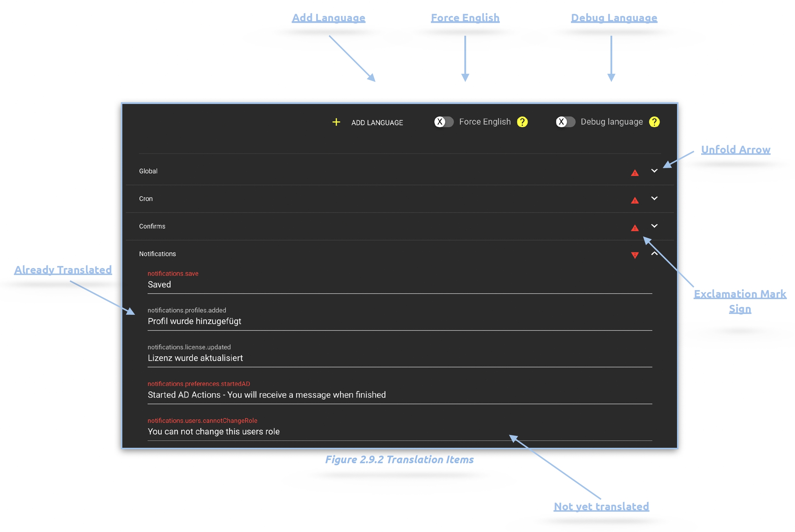Expand the Cron section chevron
This screenshot has height=532, width=795.
654,198
